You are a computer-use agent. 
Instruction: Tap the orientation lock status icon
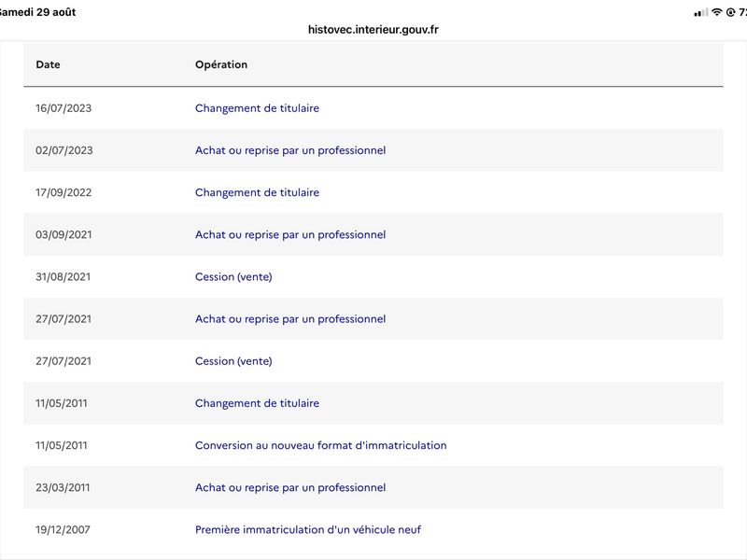click(730, 13)
